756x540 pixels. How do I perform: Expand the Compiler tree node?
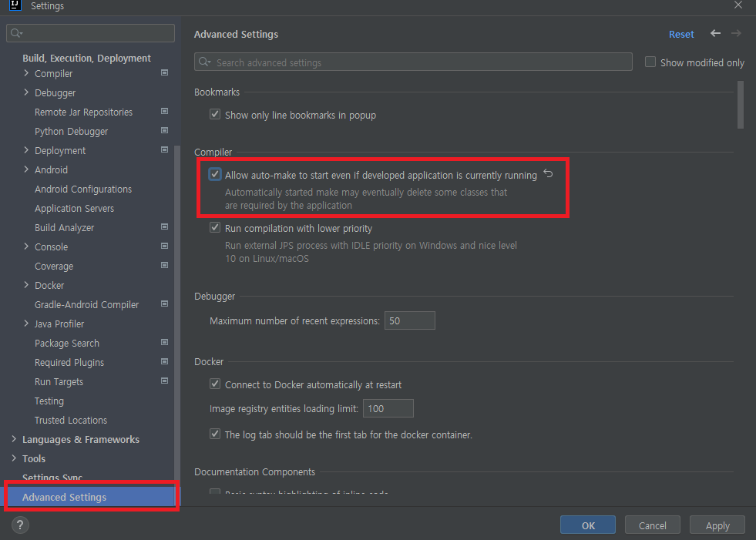point(26,73)
